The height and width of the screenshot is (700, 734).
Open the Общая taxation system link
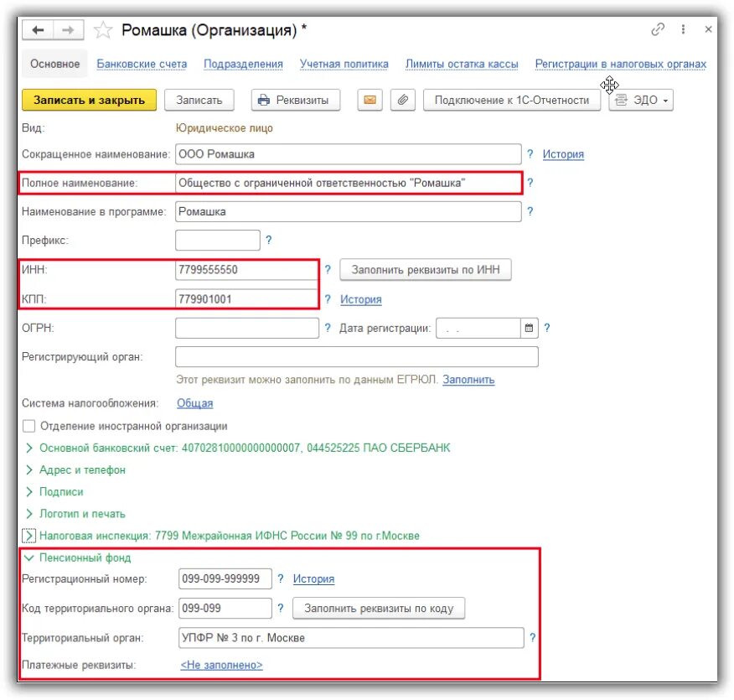194,403
